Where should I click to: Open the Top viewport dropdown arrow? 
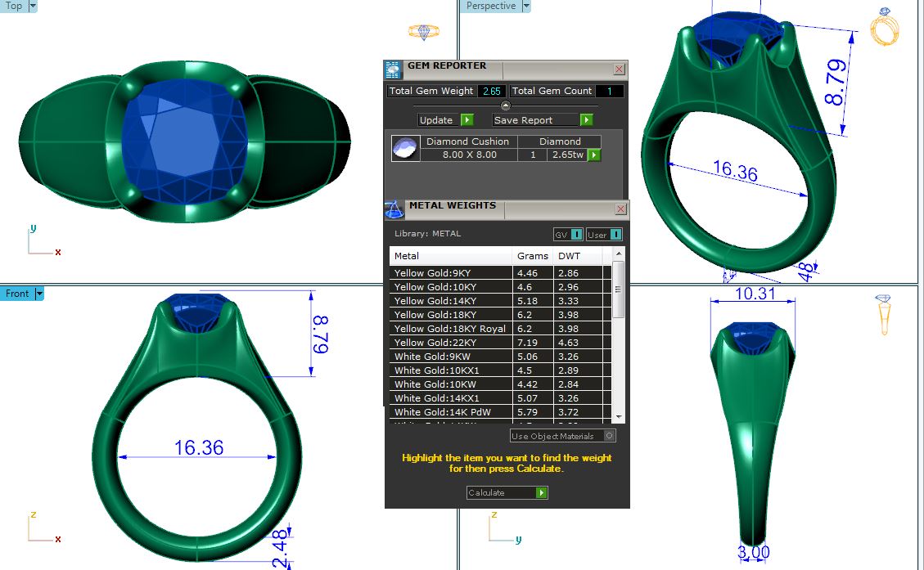pyautogui.click(x=33, y=6)
